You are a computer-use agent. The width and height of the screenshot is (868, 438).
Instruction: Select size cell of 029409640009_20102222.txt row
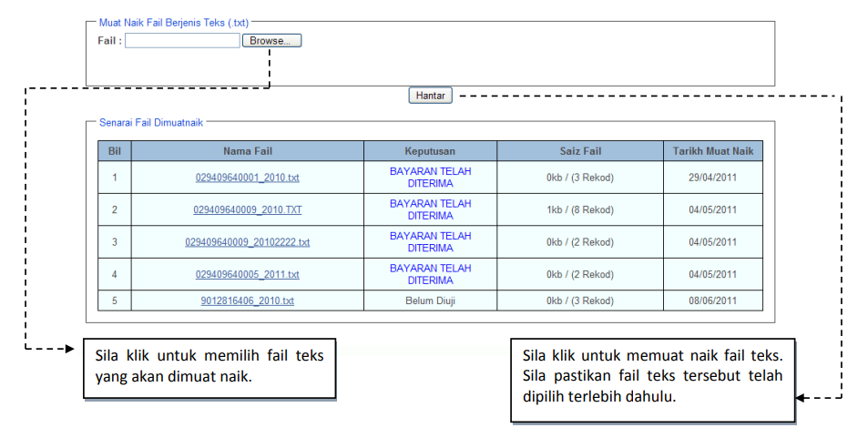click(580, 242)
